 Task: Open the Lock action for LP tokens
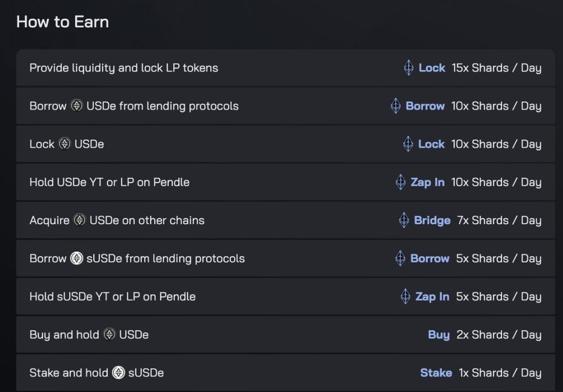click(433, 67)
